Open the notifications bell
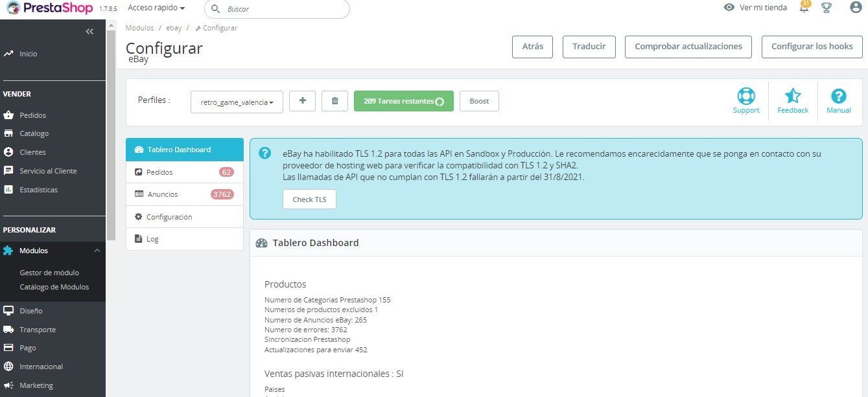Screen dimensions: 868x397 click(x=804, y=8)
